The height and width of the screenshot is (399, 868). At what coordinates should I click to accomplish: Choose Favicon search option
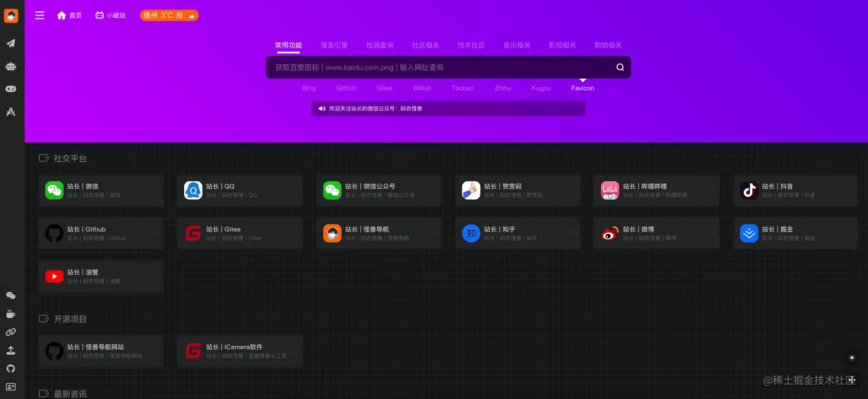583,88
